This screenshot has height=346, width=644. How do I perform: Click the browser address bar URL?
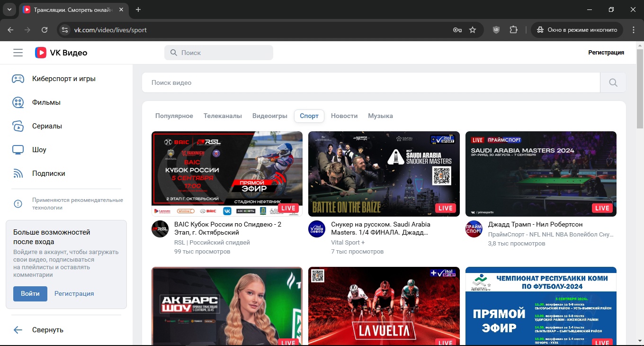click(110, 30)
